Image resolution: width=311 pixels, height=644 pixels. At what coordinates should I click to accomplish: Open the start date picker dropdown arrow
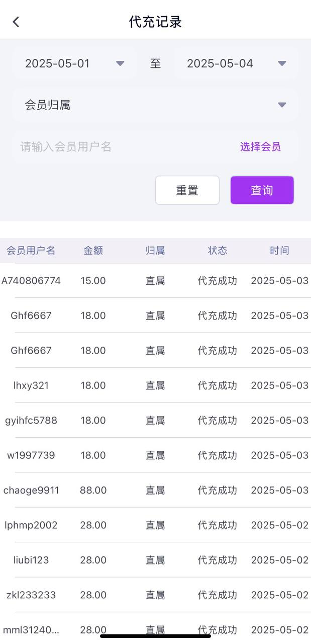tap(120, 63)
